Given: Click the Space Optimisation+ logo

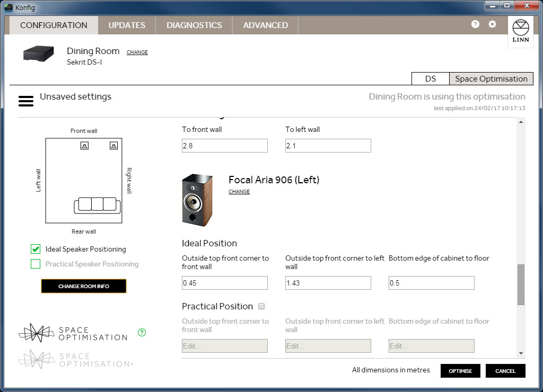Looking at the screenshot, I should tap(76, 360).
